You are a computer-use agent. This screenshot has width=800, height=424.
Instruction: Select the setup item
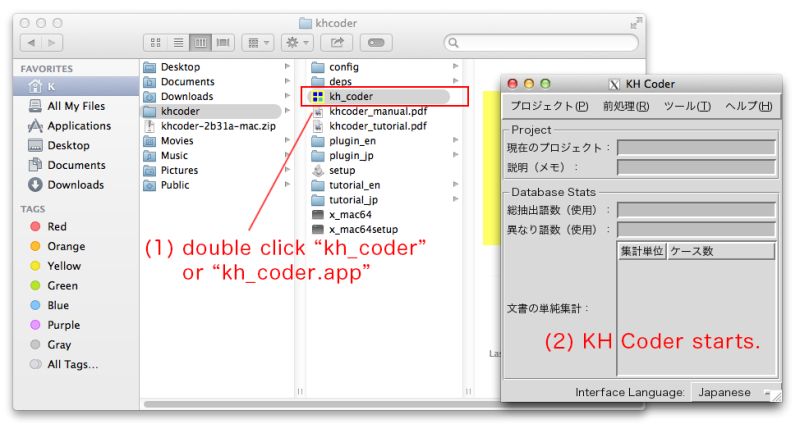point(342,170)
